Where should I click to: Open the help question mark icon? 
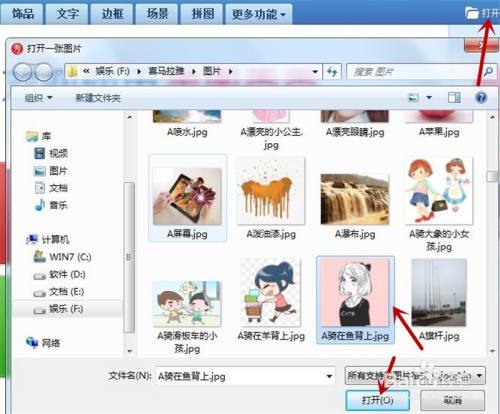click(481, 98)
